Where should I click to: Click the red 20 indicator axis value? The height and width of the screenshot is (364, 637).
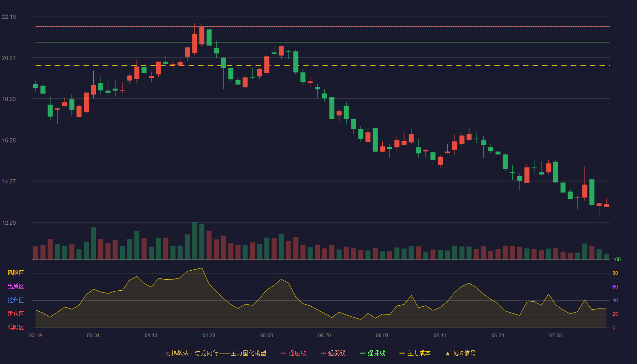[615, 314]
